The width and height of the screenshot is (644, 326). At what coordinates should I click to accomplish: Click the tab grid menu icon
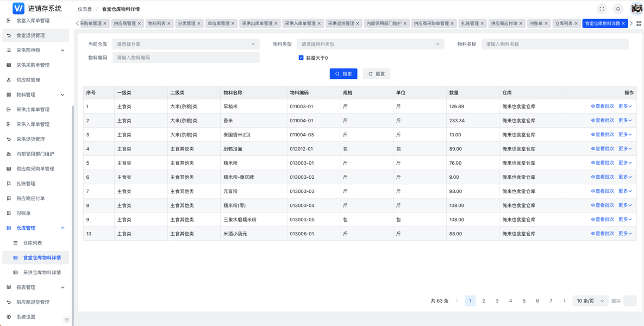639,23
